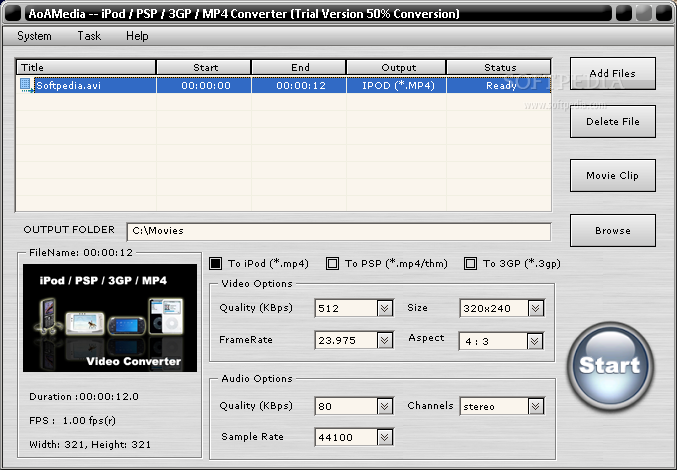Click the Delete File button
The width and height of the screenshot is (677, 470).
pyautogui.click(x=613, y=122)
